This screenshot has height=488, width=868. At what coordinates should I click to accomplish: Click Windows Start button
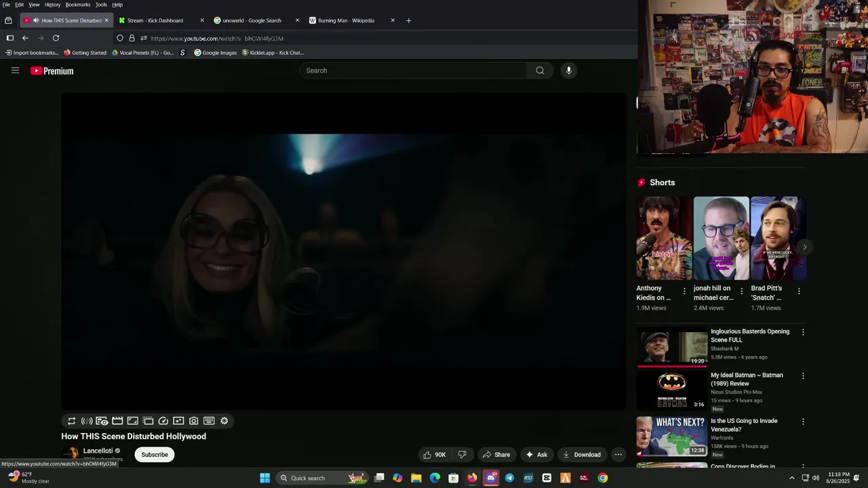tap(264, 478)
